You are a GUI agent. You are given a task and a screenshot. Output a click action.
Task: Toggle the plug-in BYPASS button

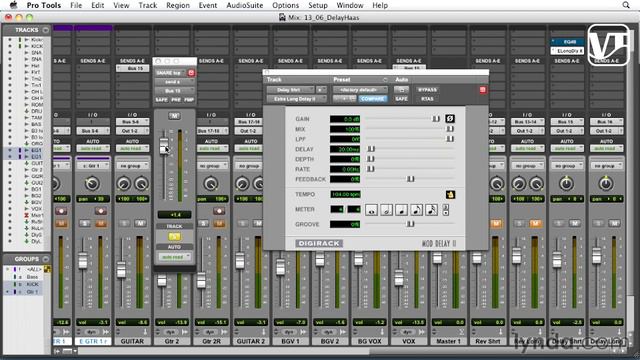coord(427,90)
